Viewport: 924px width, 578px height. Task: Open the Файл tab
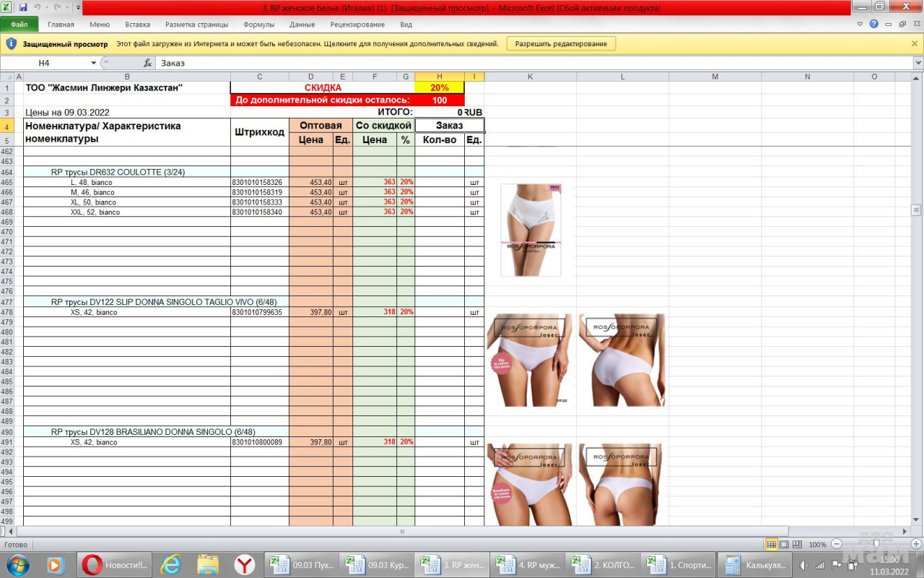tap(19, 25)
